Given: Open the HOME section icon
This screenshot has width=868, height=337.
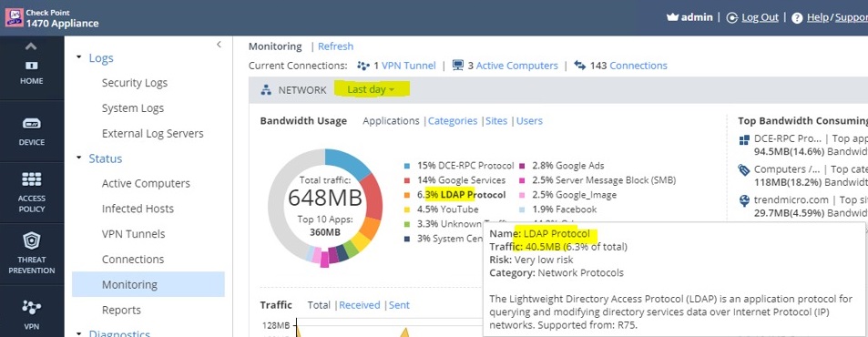Looking at the screenshot, I should 32,66.
